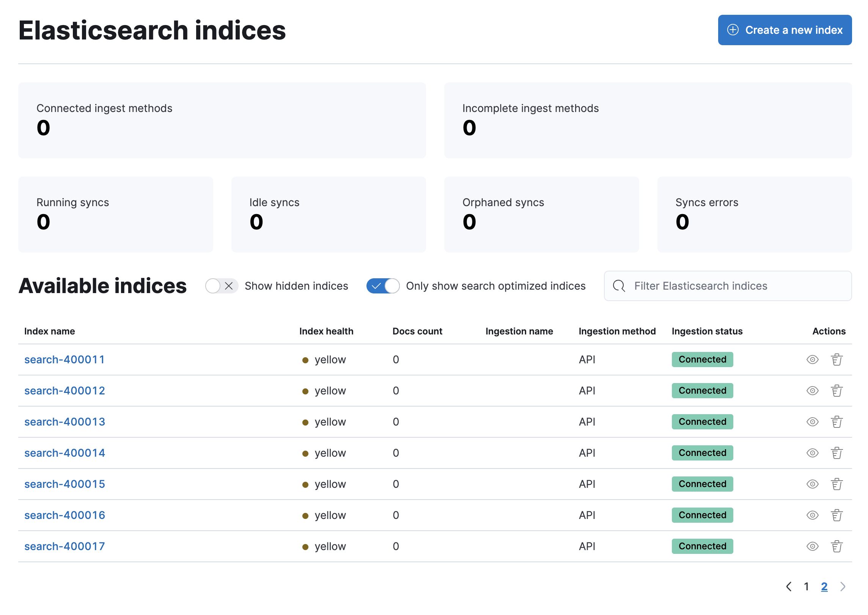868x615 pixels.
Task: View search-400017 via eye icon
Action: click(x=812, y=546)
